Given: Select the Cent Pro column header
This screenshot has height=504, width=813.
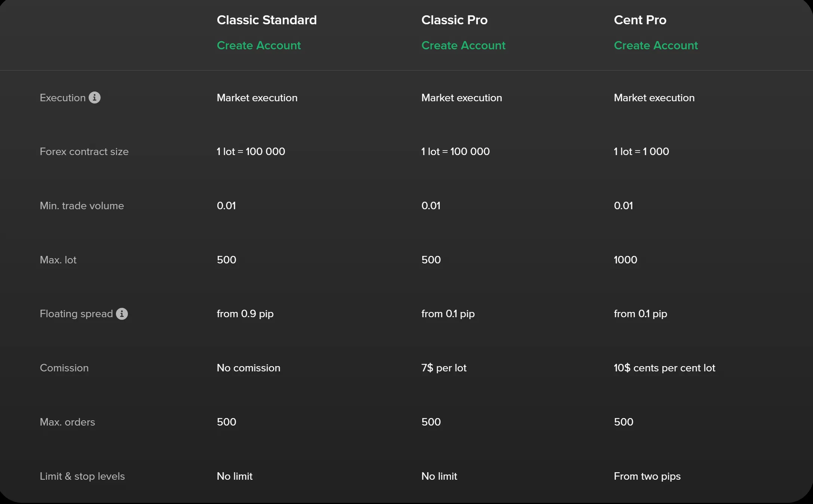Looking at the screenshot, I should point(640,20).
